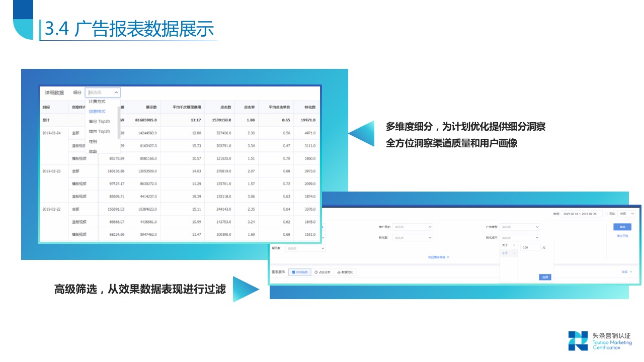Collapse filters via 收起更多筛选 link
The image size is (644, 362).
(x=437, y=256)
